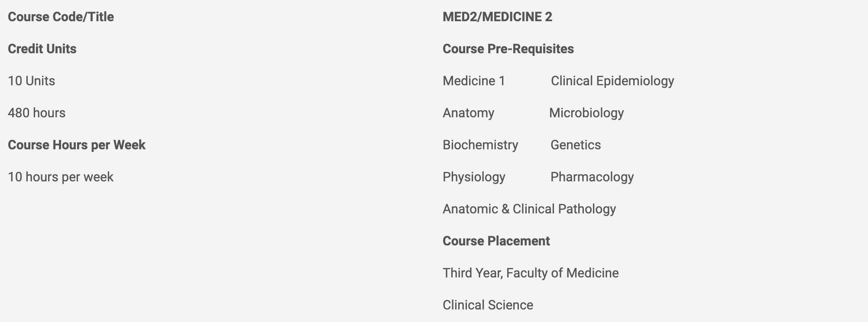Select the Anatomy prerequisite text
This screenshot has width=868, height=322.
[x=468, y=113]
